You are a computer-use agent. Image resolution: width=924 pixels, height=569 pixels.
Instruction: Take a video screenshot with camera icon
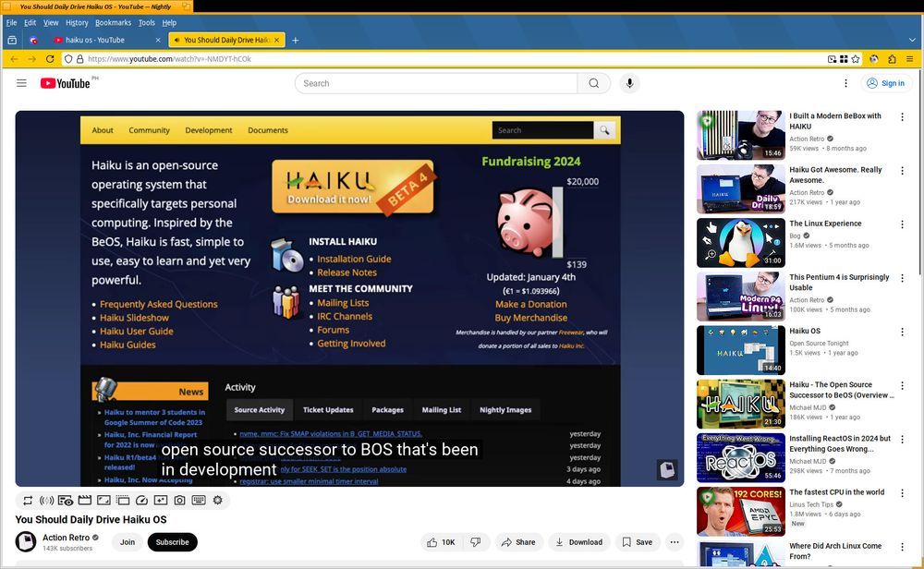click(x=180, y=500)
